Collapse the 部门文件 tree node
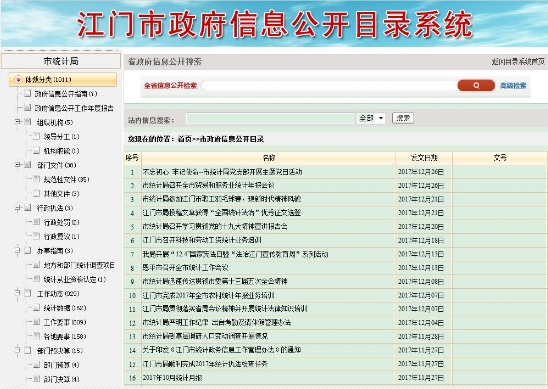The image size is (548, 389). 17,164
